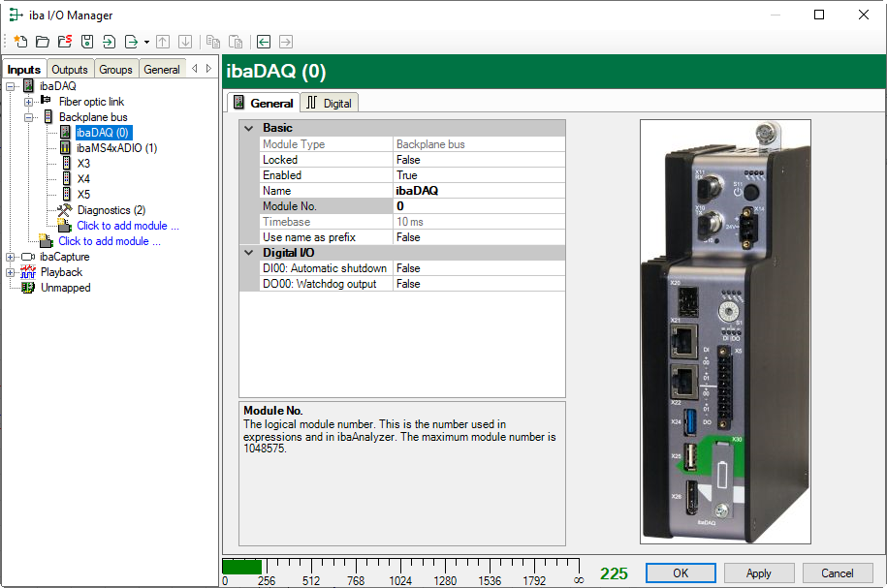887x588 pixels.
Task: Select the Diagnostics (2) tools icon
Action: 65,210
